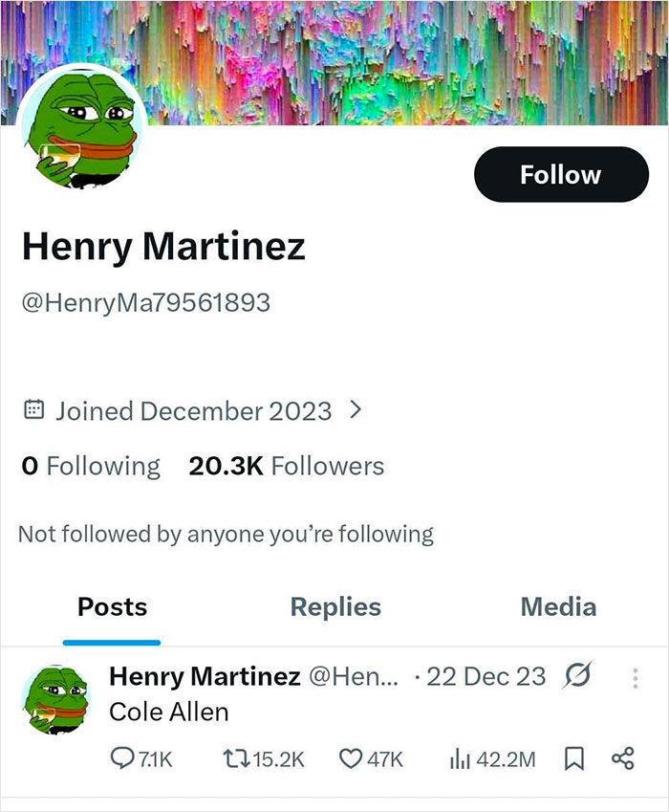
Task: Select the Posts tab
Action: click(x=111, y=607)
